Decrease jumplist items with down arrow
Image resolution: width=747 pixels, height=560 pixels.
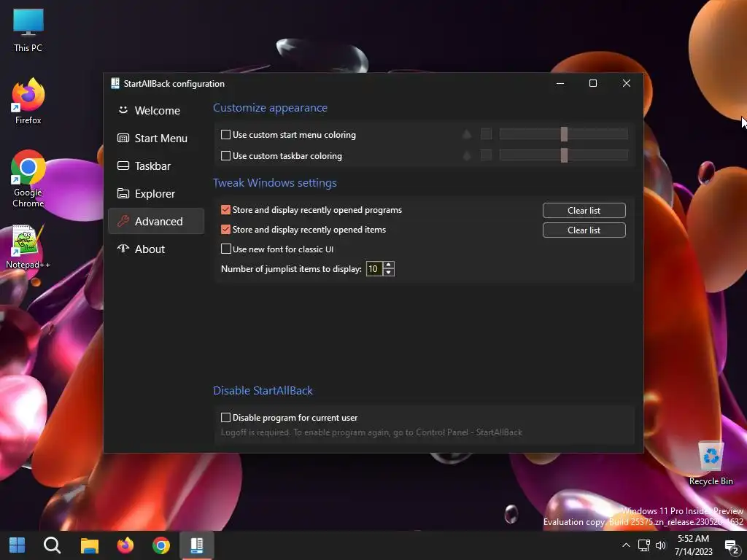(389, 273)
